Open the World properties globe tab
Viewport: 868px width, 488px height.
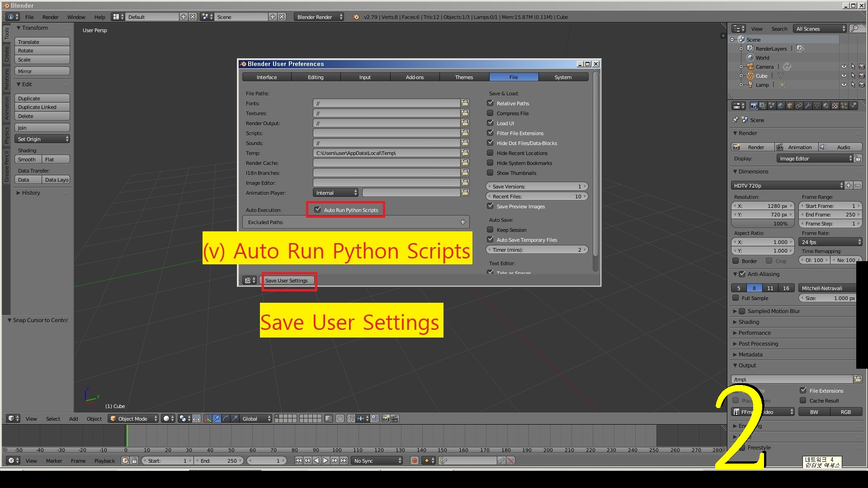(x=781, y=106)
